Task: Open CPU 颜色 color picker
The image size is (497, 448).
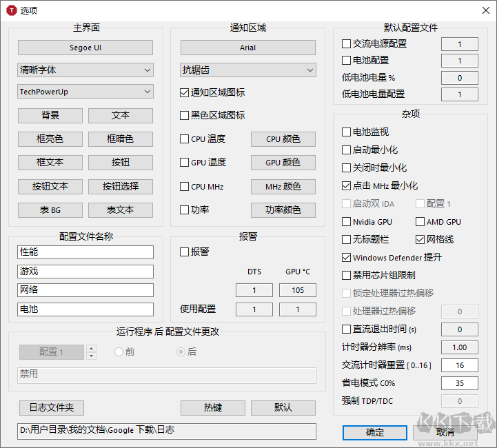Action: [283, 139]
